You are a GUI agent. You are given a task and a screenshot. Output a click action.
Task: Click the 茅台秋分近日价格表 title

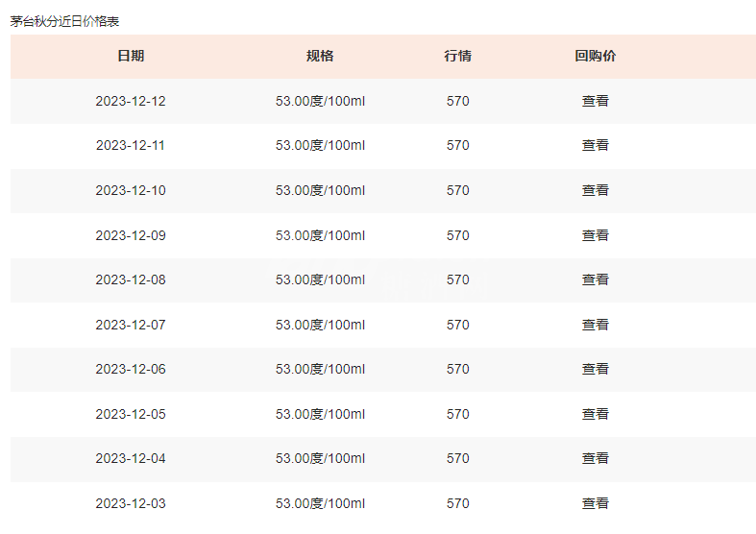coord(64,22)
